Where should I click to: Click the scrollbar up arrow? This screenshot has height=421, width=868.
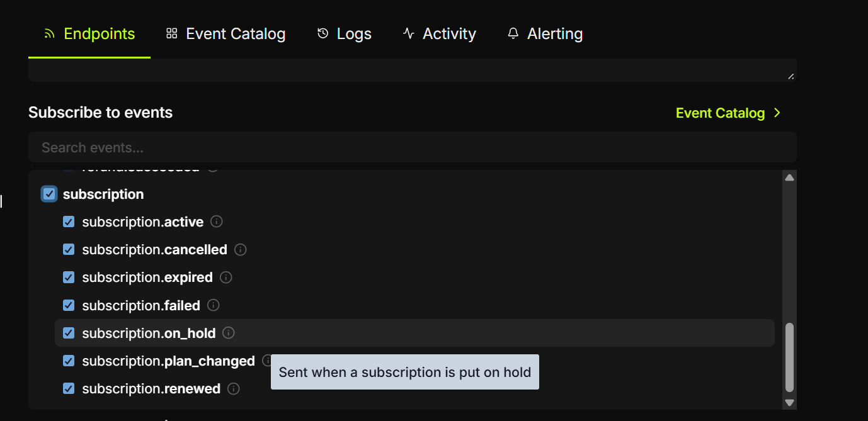coord(789,177)
